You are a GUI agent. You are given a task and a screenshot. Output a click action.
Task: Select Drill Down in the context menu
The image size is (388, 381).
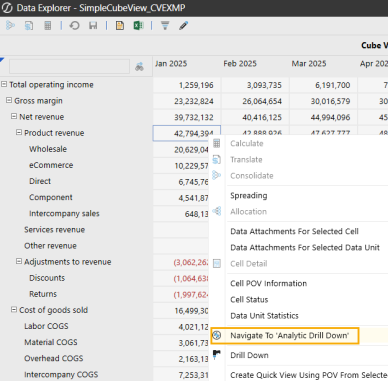pyautogui.click(x=249, y=355)
